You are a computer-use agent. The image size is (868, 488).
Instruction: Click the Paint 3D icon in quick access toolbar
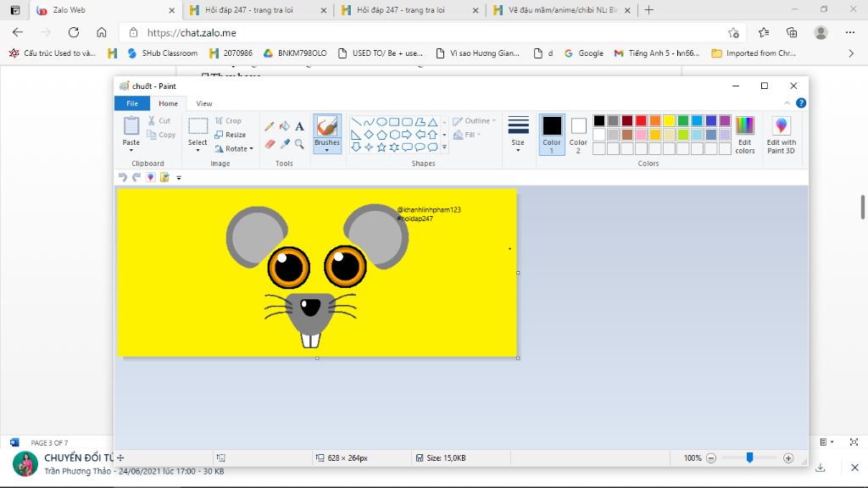pos(151,177)
